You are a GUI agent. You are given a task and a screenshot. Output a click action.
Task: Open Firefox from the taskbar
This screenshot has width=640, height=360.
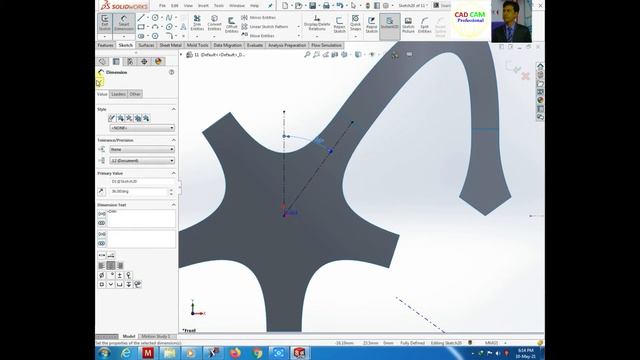click(236, 353)
